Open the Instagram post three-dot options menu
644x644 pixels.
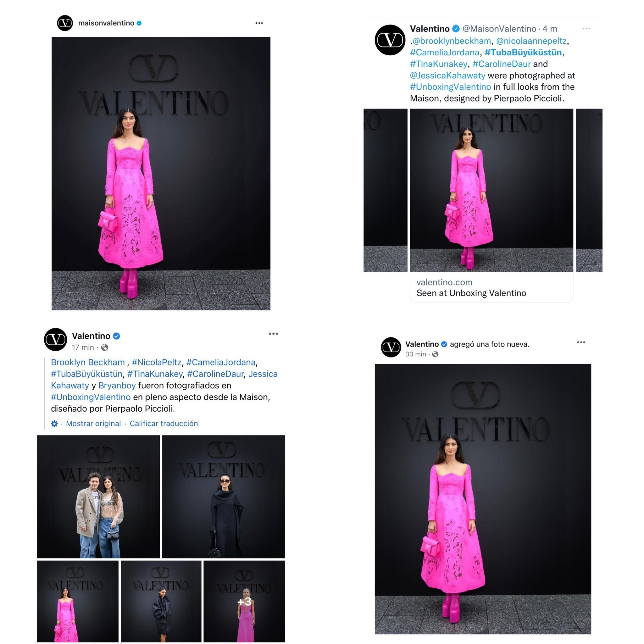(259, 23)
